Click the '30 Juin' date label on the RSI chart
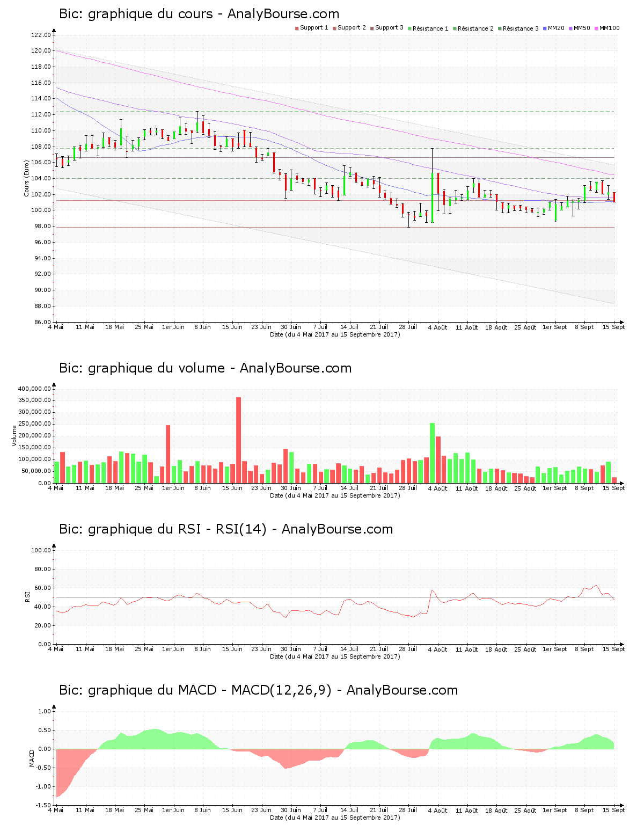 point(291,649)
